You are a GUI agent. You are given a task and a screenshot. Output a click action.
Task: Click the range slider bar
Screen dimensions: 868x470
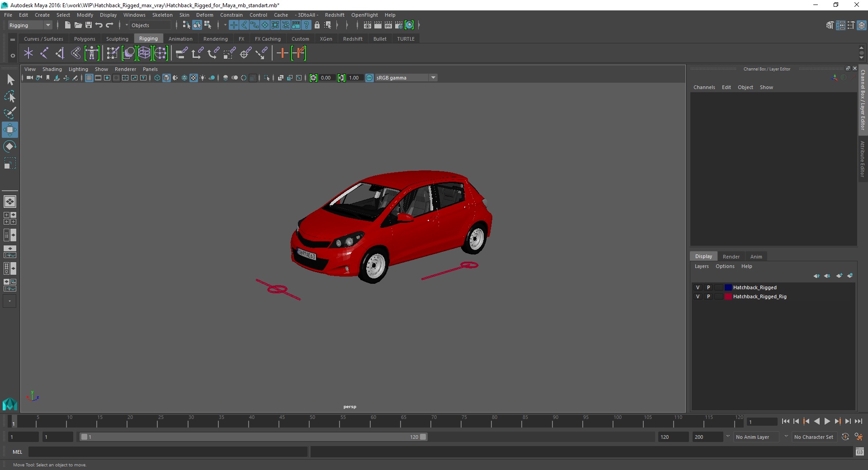[253, 437]
